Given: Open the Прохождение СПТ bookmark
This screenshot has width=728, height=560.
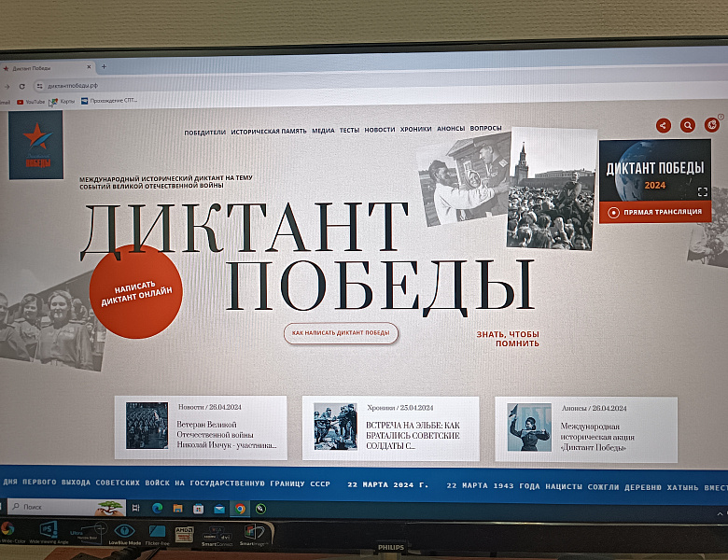Looking at the screenshot, I should click(x=109, y=101).
